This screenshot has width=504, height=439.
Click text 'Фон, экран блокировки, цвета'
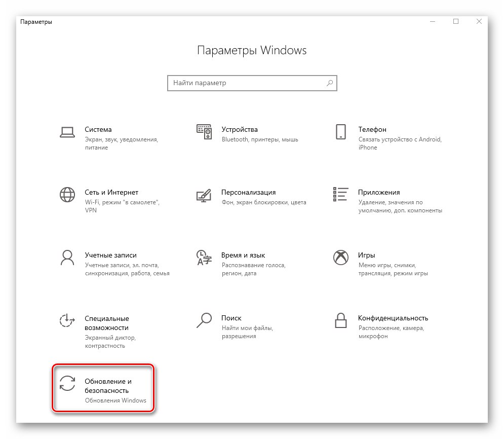[264, 202]
